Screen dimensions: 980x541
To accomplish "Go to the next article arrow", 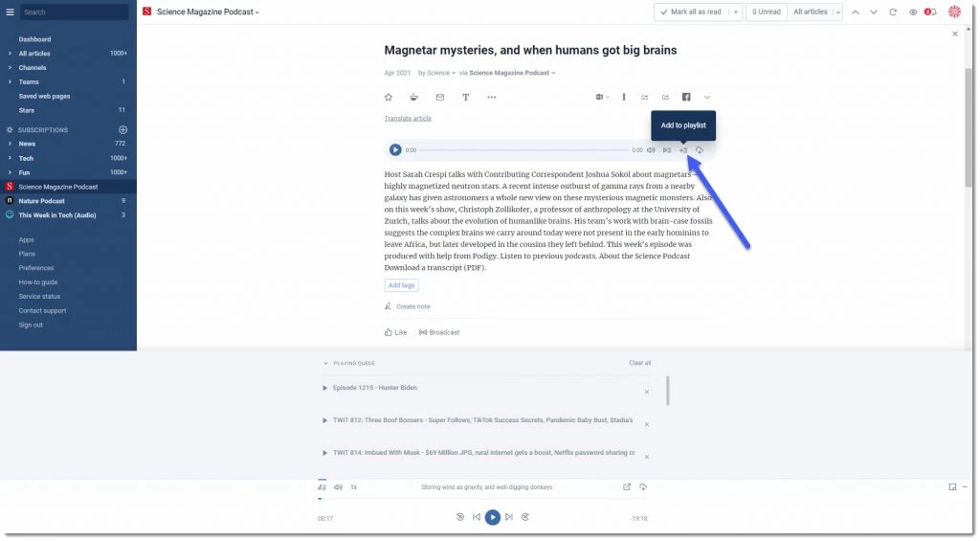I will point(874,11).
